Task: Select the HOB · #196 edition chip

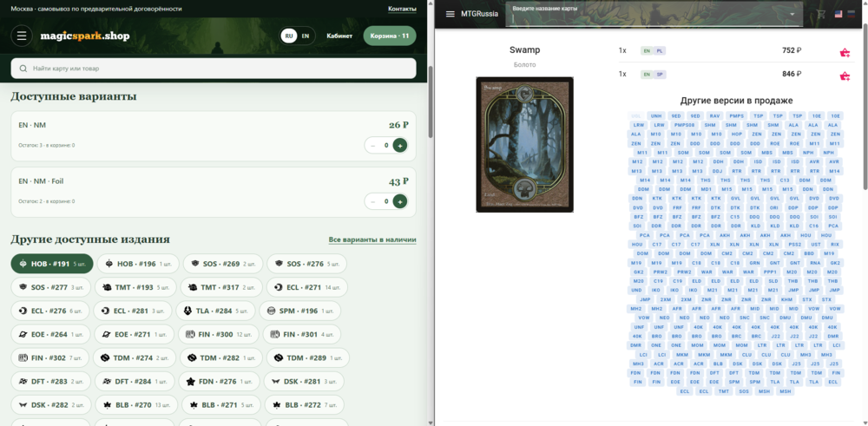Action: pos(138,264)
